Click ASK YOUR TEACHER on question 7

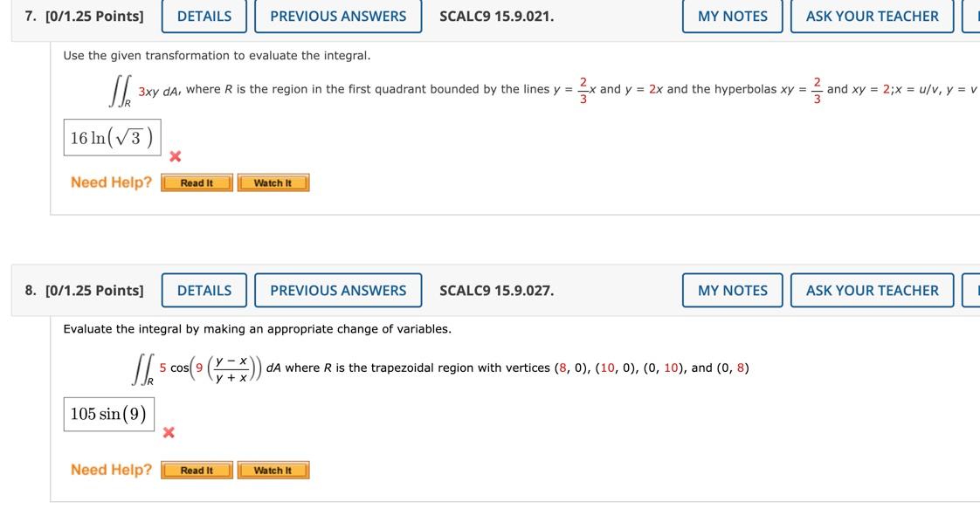coord(871,16)
